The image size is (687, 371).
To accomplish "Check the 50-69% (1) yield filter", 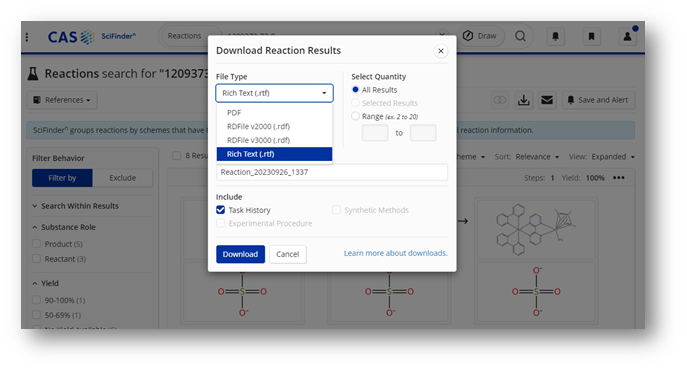I will (36, 315).
